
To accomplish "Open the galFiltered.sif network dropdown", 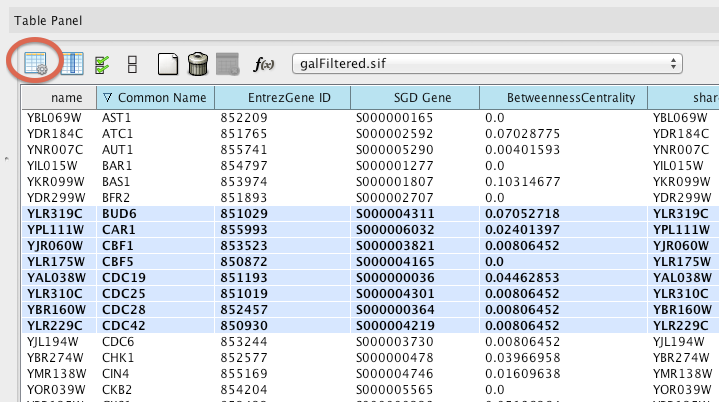I will click(x=486, y=63).
